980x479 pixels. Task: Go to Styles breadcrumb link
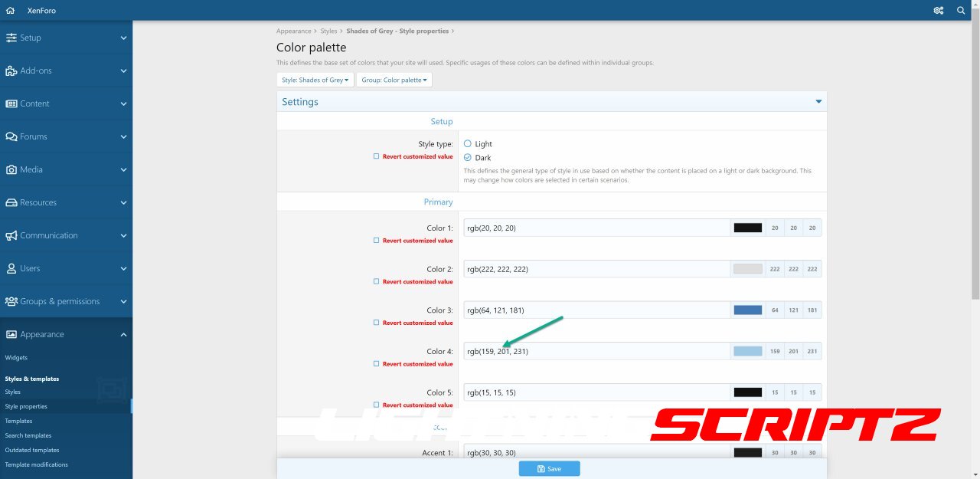(x=328, y=31)
